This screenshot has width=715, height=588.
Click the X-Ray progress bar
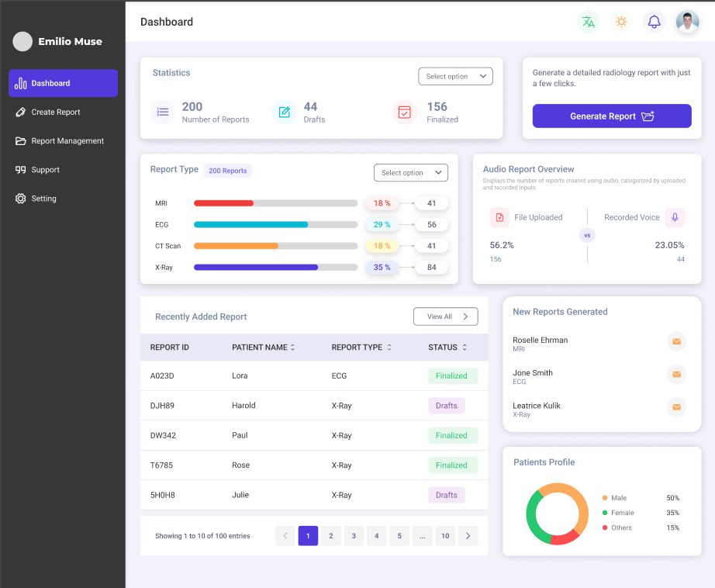pos(275,268)
